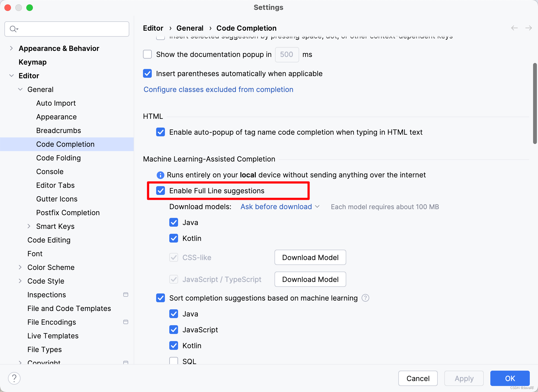538x392 pixels.
Task: Click the vertical scrollbar of settings pane
Action: point(535,103)
